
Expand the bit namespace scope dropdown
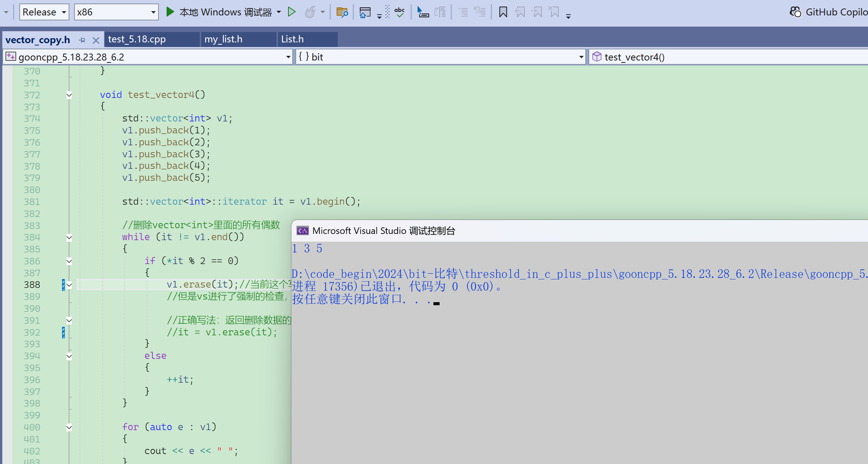click(581, 57)
